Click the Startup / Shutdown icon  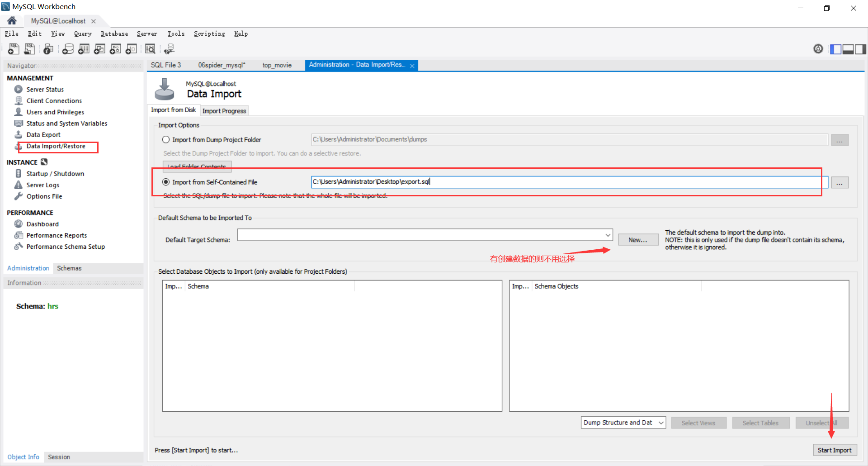pyautogui.click(x=19, y=173)
